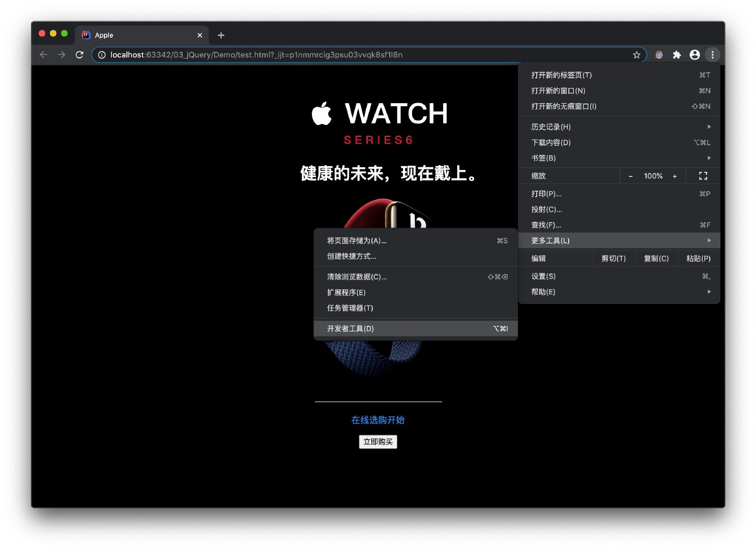The image size is (756, 549).
Task: Select 查找(F)... from the menu
Action: (619, 225)
